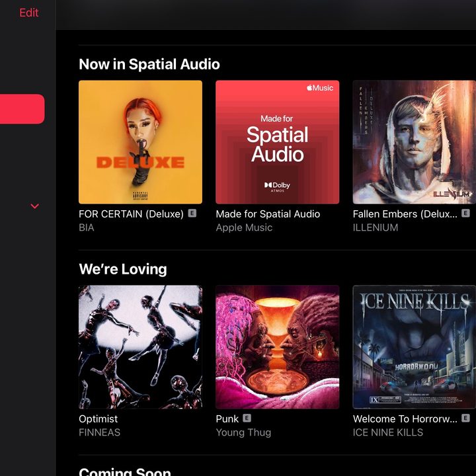Open FOR CERTAIN (Deluxe) album cover
The image size is (476, 476).
[140, 142]
